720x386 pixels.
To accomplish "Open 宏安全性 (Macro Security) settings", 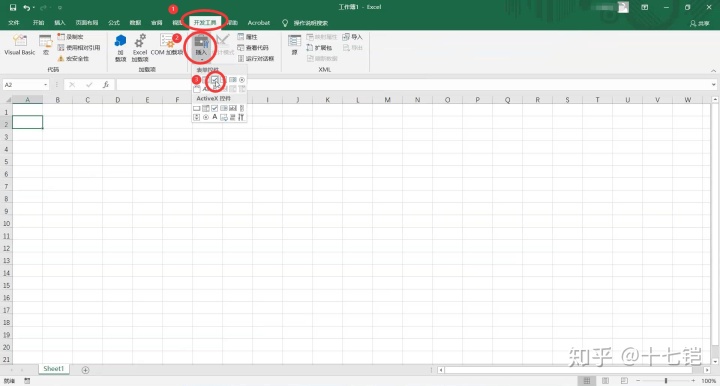I will (73, 59).
